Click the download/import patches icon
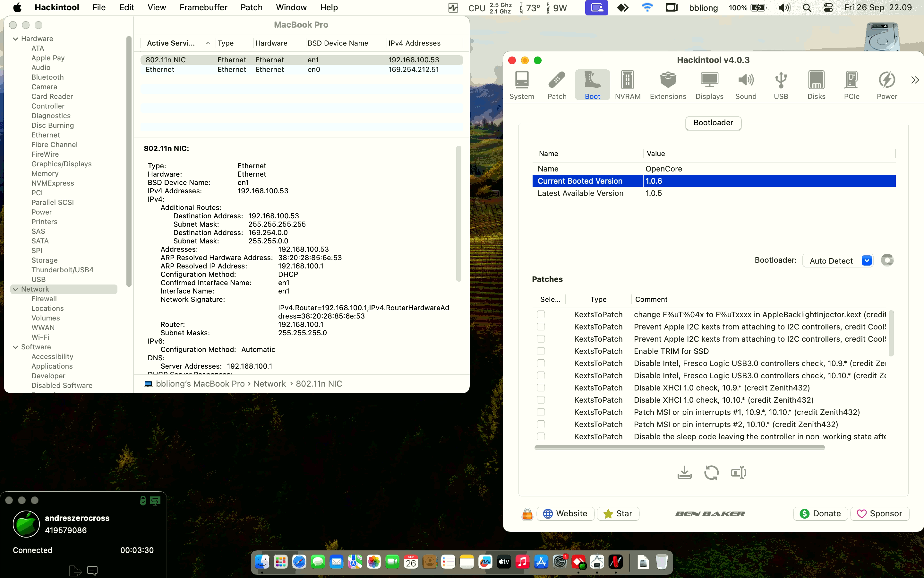The width and height of the screenshot is (924, 578). [x=684, y=472]
